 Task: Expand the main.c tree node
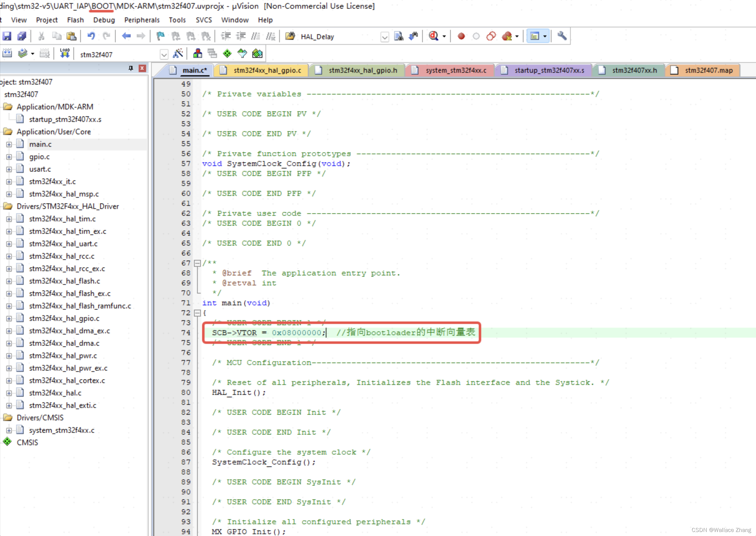9,144
